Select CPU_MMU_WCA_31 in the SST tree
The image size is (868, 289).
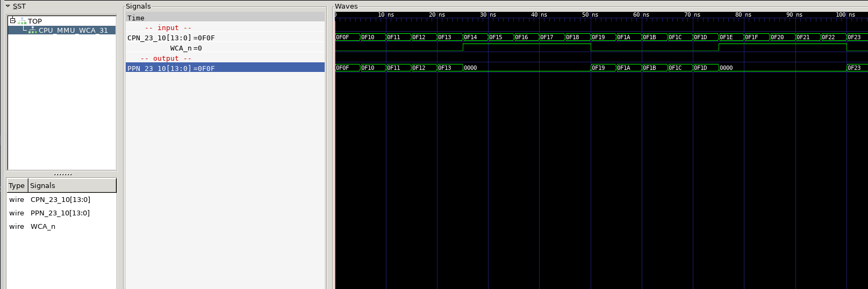(x=73, y=30)
